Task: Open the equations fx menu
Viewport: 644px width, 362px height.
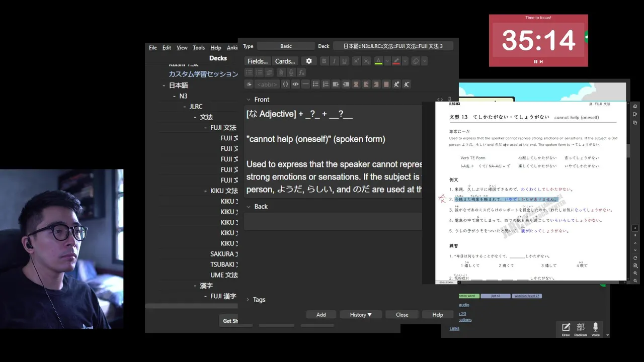Action: (301, 72)
